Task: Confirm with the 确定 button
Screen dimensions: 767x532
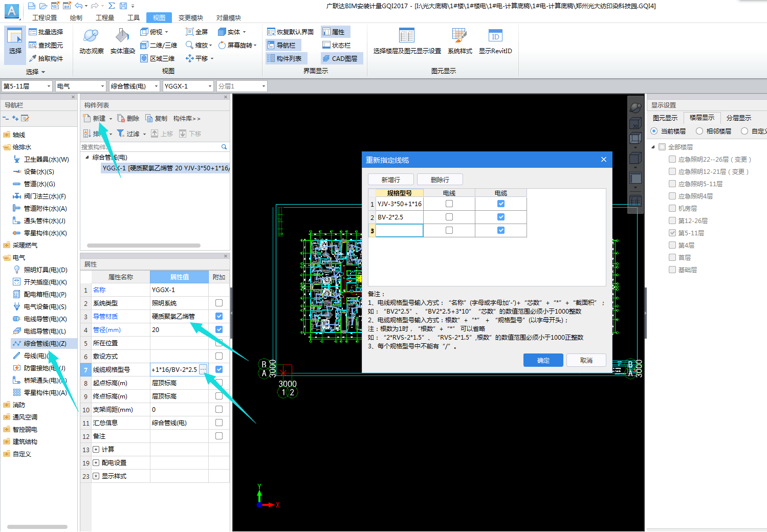Action: [543, 360]
